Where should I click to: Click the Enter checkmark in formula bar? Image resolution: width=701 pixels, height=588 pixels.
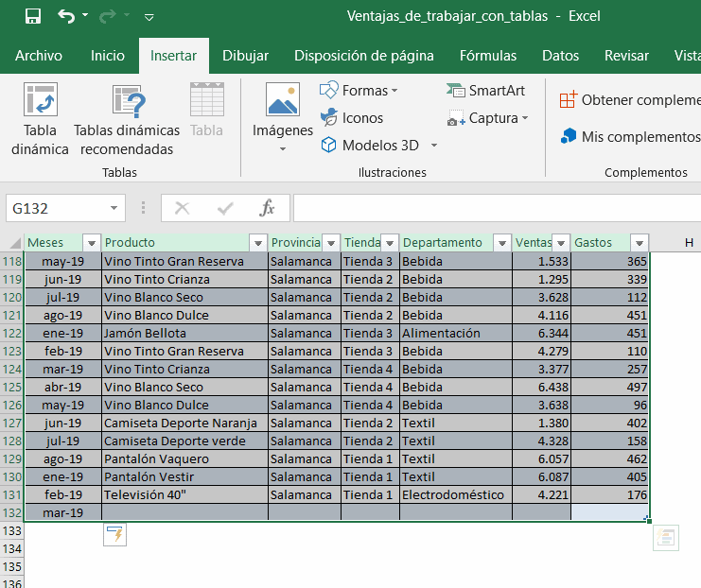(225, 208)
